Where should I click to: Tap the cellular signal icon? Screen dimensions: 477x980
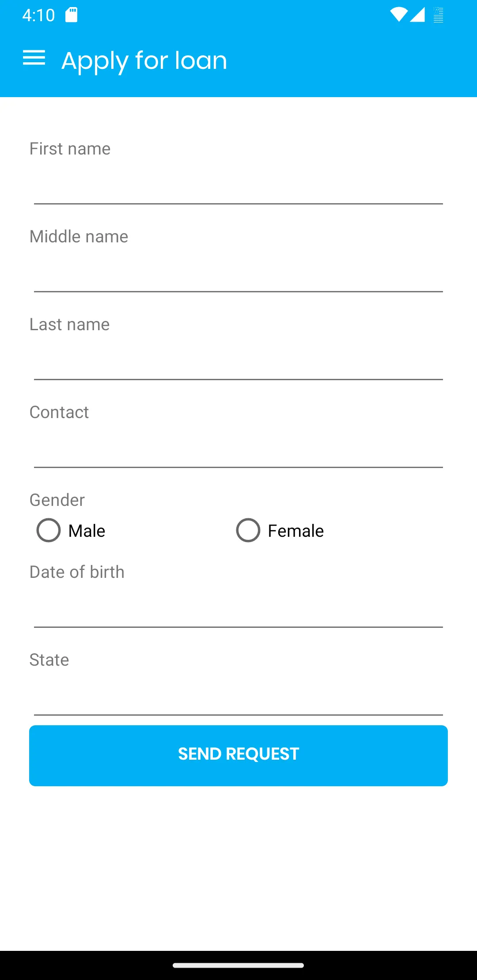[x=417, y=15]
